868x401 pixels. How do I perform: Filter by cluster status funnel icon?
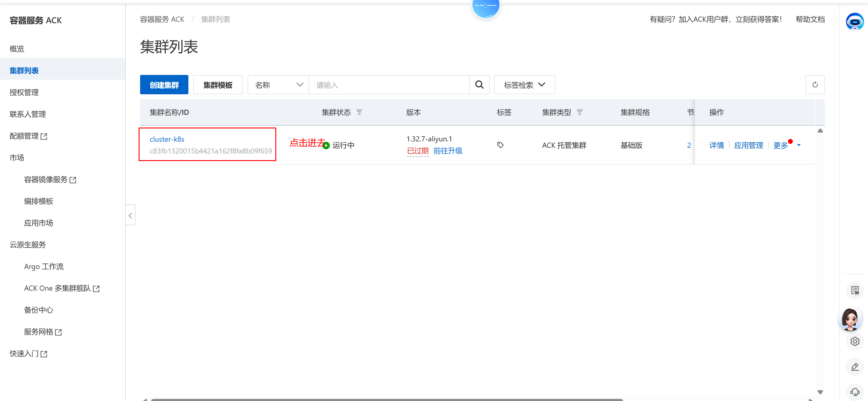359,112
